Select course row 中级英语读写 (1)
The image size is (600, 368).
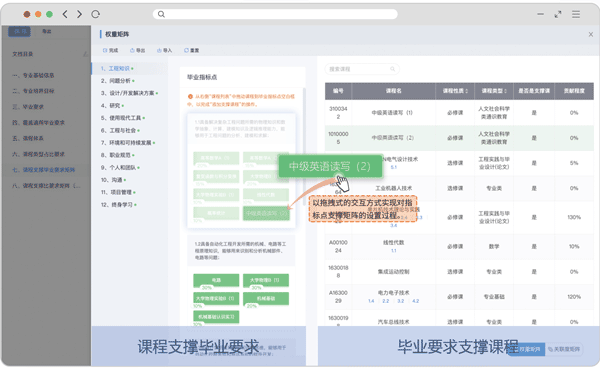tap(459, 113)
